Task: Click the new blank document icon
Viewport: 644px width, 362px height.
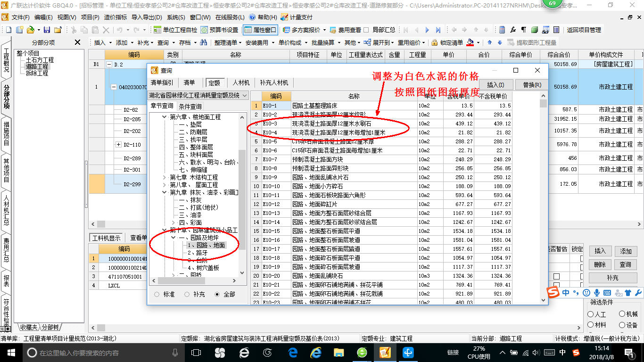Action: pyautogui.click(x=9, y=30)
